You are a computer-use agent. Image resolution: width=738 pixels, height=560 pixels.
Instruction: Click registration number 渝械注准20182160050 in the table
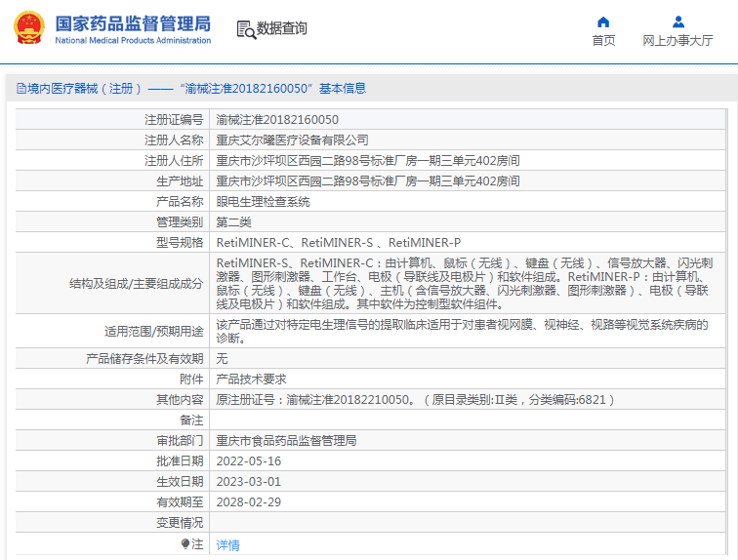pyautogui.click(x=277, y=120)
